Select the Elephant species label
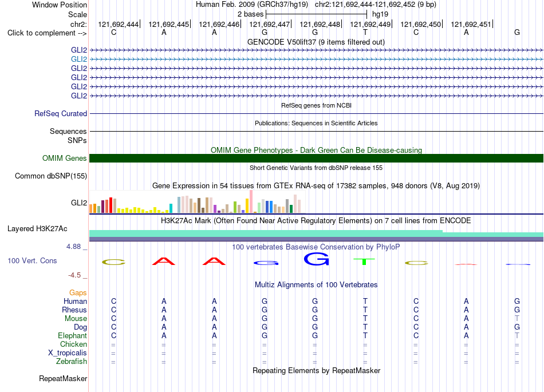This screenshot has width=544, height=392. point(72,335)
